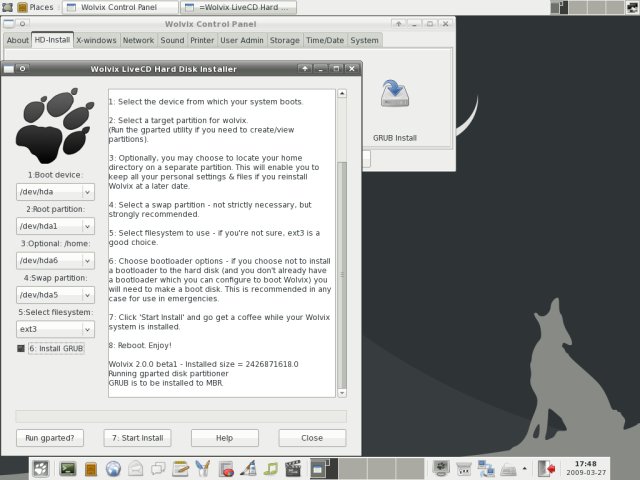Switch to the Network tab
Image resolution: width=640 pixels, height=480 pixels.
click(x=138, y=40)
